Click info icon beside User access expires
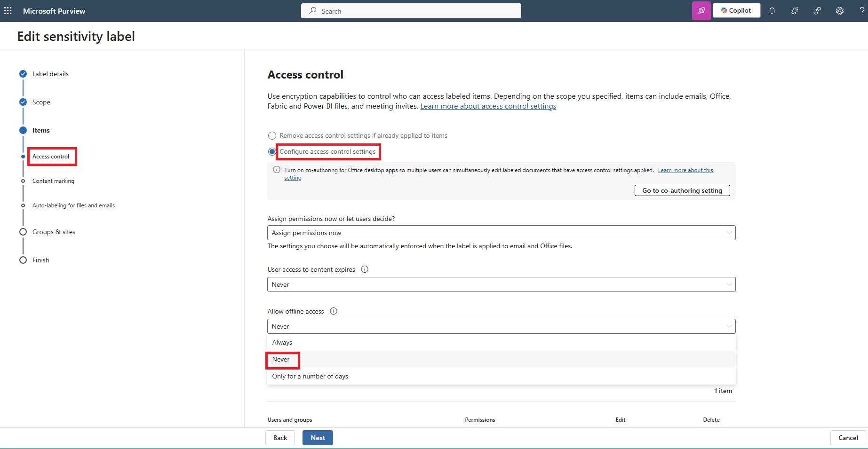868x449 pixels. pos(365,269)
